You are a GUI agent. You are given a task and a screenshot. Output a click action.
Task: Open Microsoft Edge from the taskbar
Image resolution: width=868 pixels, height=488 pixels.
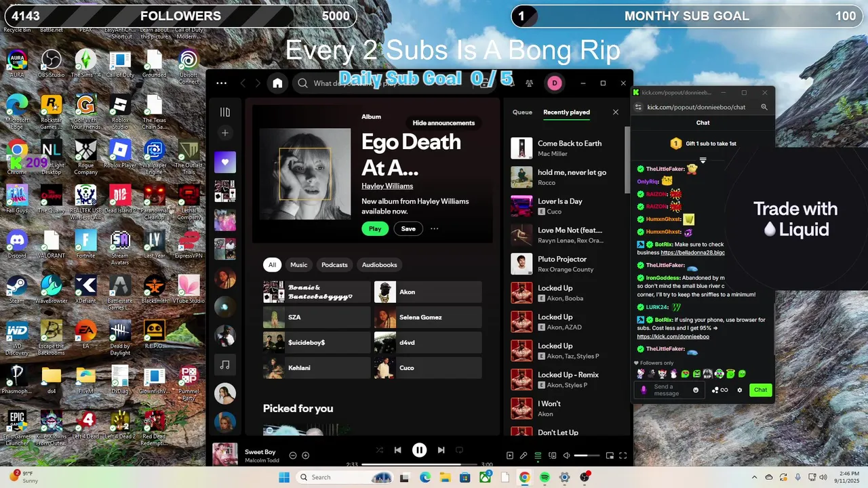click(425, 477)
